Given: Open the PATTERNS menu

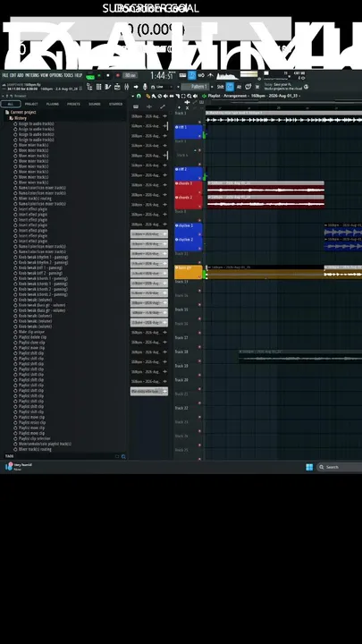Looking at the screenshot, I should click(x=32, y=75).
